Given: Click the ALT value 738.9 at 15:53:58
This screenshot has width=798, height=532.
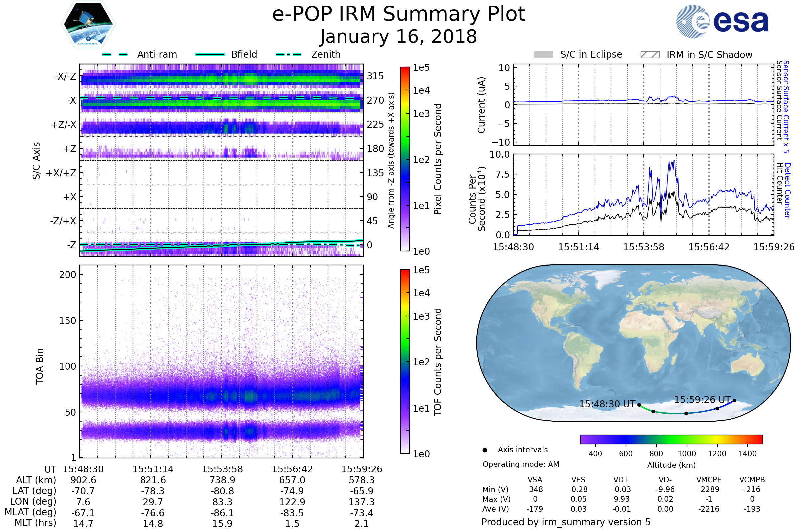Looking at the screenshot, I should (x=222, y=480).
